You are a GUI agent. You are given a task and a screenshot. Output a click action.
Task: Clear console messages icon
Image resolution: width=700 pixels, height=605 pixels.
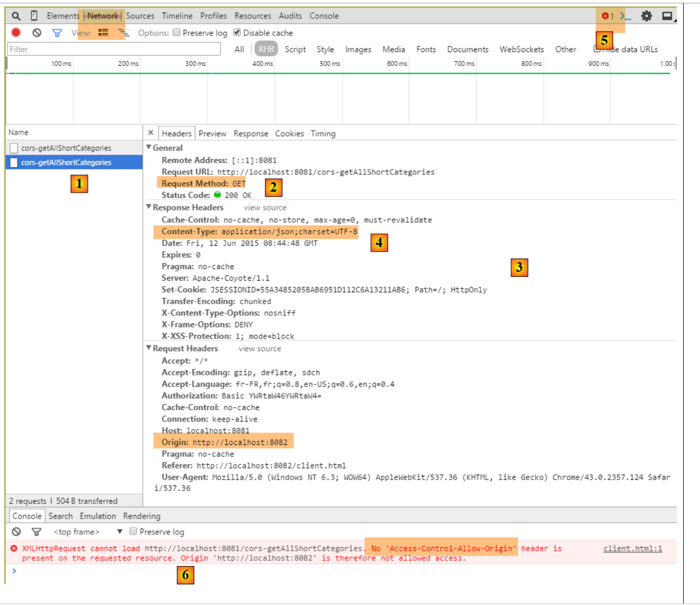tap(16, 532)
